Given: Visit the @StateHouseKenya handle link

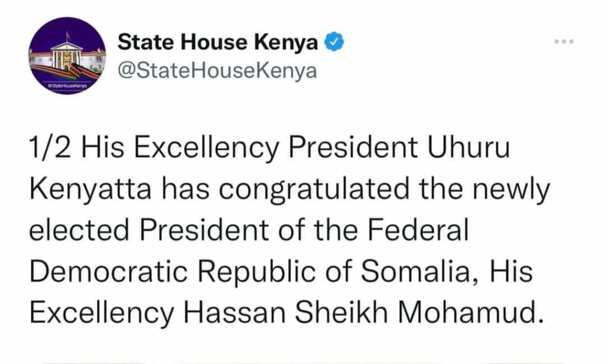Looking at the screenshot, I should pos(217,71).
